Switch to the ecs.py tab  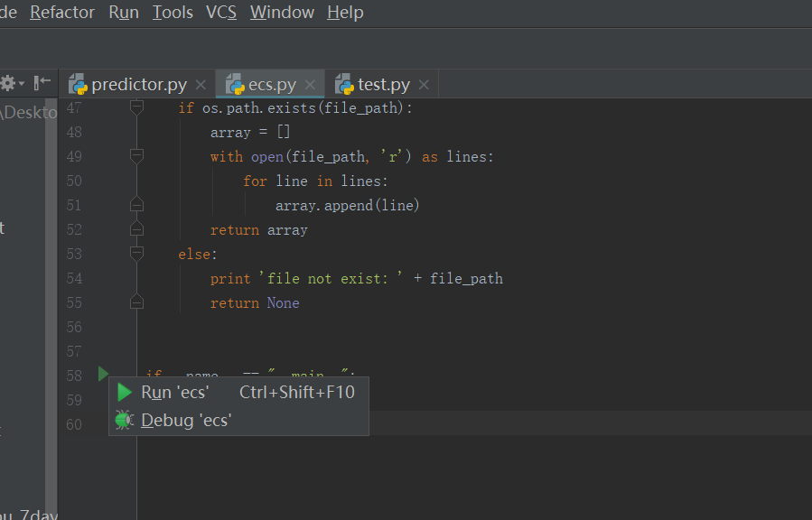point(271,84)
